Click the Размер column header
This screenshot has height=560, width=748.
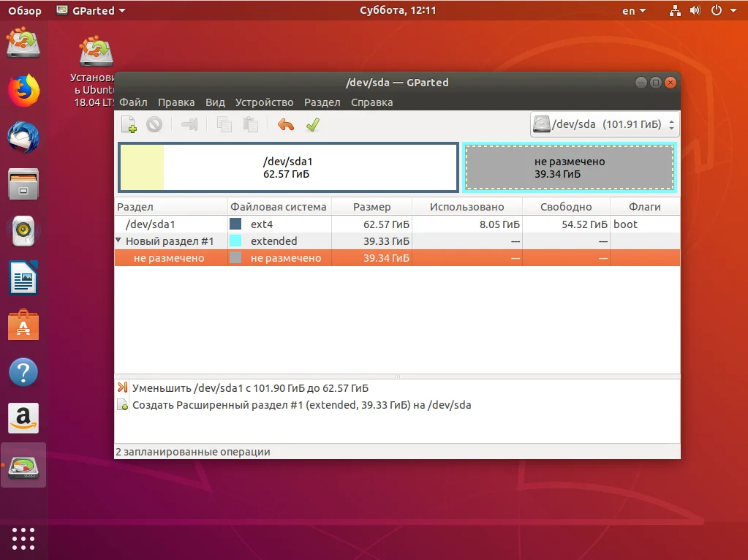371,207
